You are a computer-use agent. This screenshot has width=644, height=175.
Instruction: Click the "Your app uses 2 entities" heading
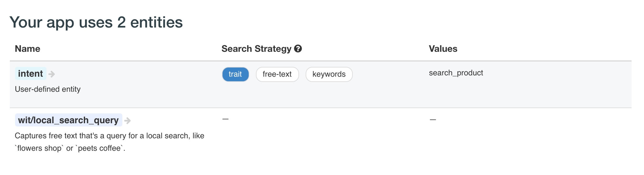(96, 22)
